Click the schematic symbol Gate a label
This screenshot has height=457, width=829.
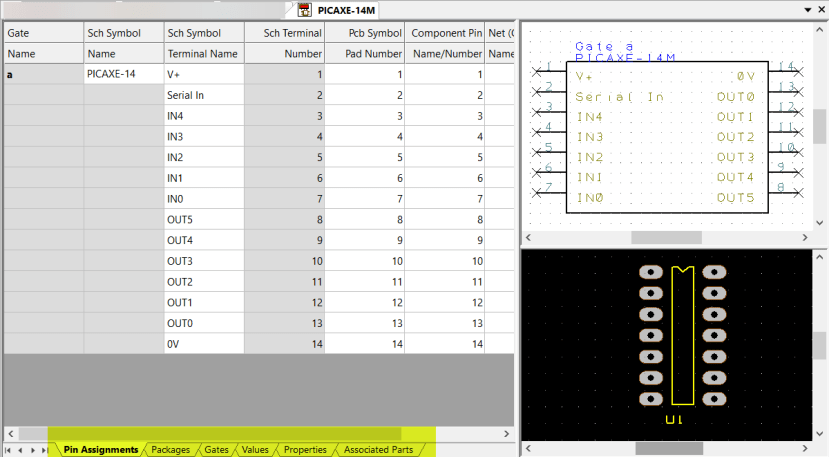(604, 47)
